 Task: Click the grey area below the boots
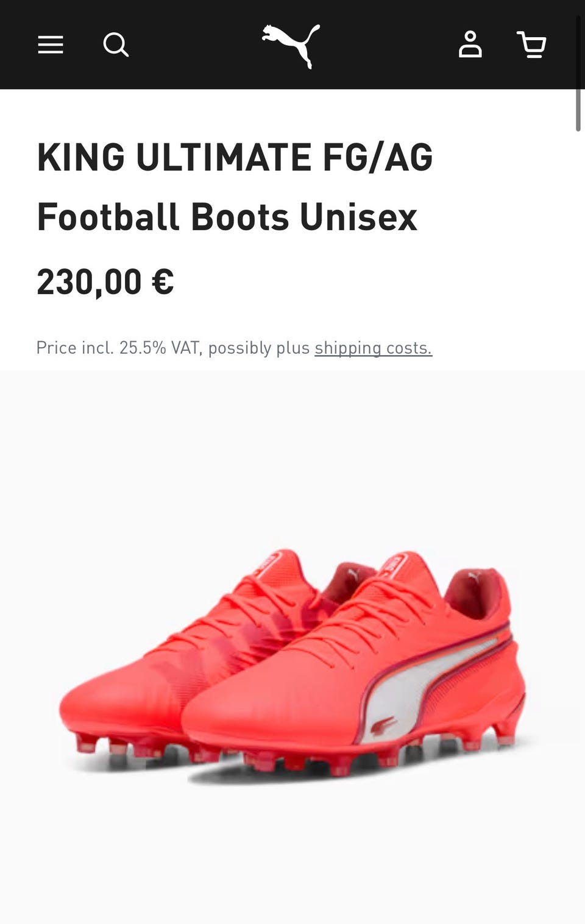tap(292, 853)
